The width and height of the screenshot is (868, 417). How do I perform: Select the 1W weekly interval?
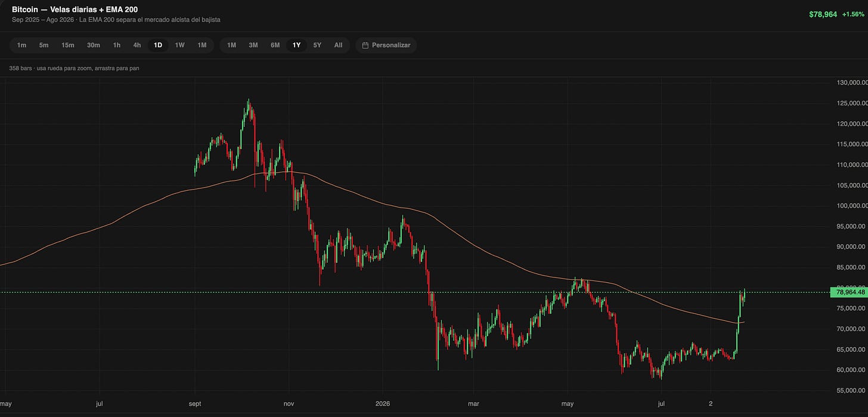pyautogui.click(x=179, y=45)
